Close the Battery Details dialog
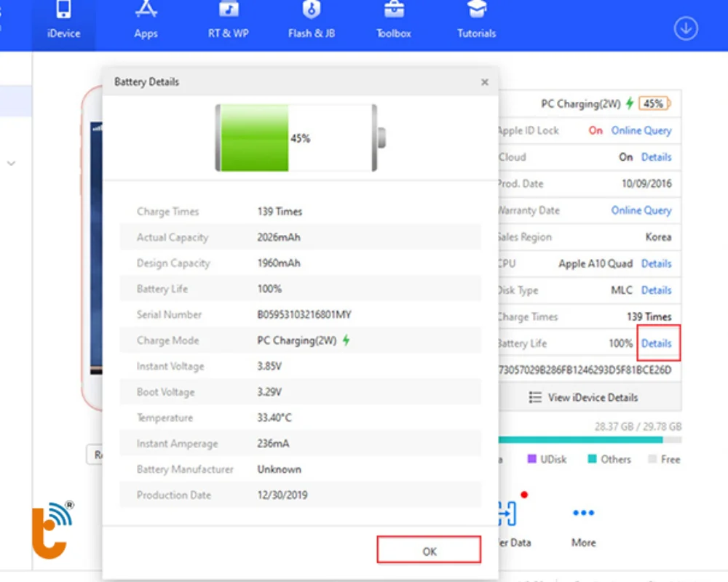 pyautogui.click(x=484, y=82)
